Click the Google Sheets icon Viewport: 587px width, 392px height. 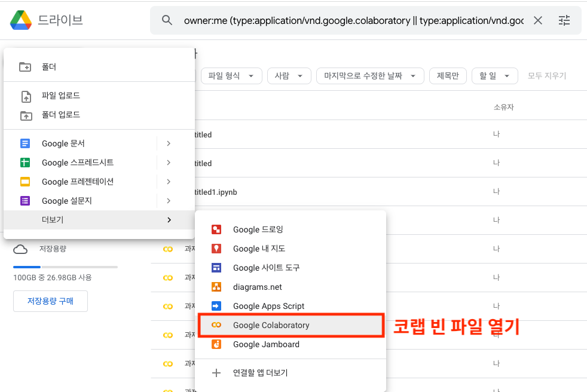[25, 163]
